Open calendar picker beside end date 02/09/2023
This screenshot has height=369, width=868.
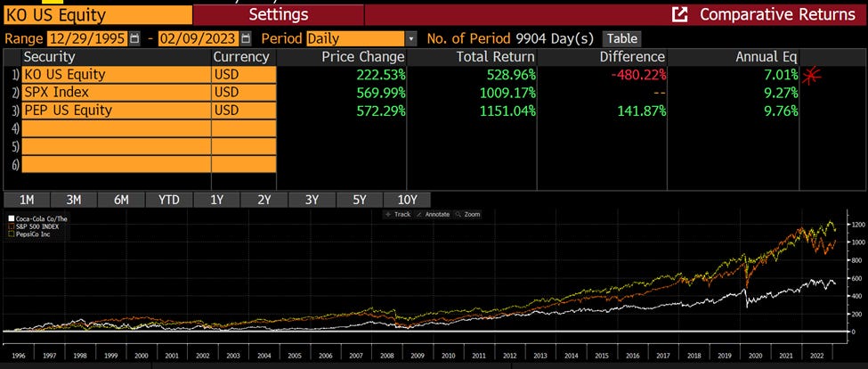coord(246,39)
